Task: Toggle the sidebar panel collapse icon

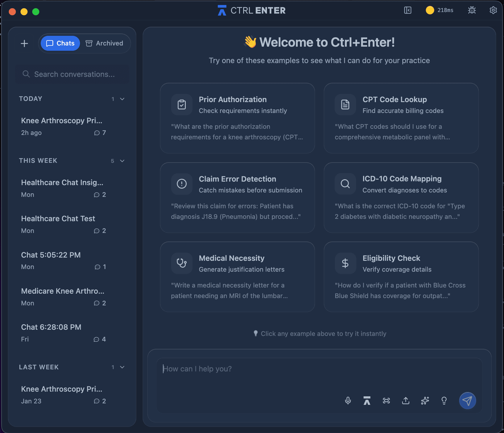Action: 408,10
